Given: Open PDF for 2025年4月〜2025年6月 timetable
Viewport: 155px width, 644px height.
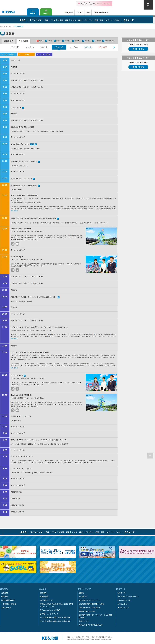Looking at the screenshot, I should (138, 67).
